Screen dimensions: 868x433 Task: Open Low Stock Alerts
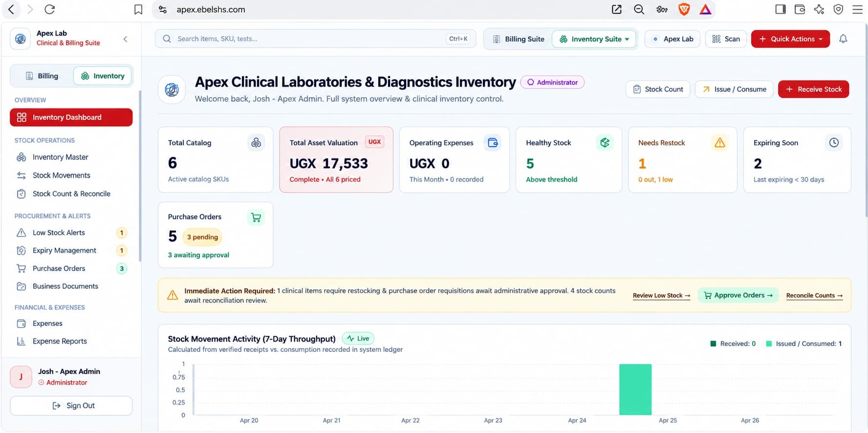tap(71, 233)
